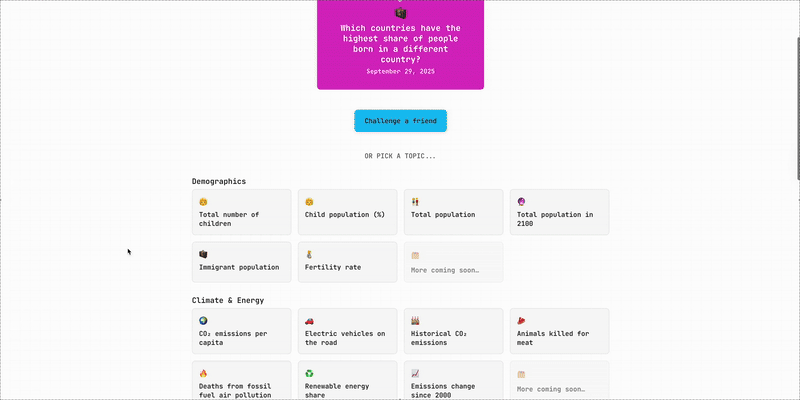Open the Immigrant population topic
800x400 pixels.
coord(241,262)
